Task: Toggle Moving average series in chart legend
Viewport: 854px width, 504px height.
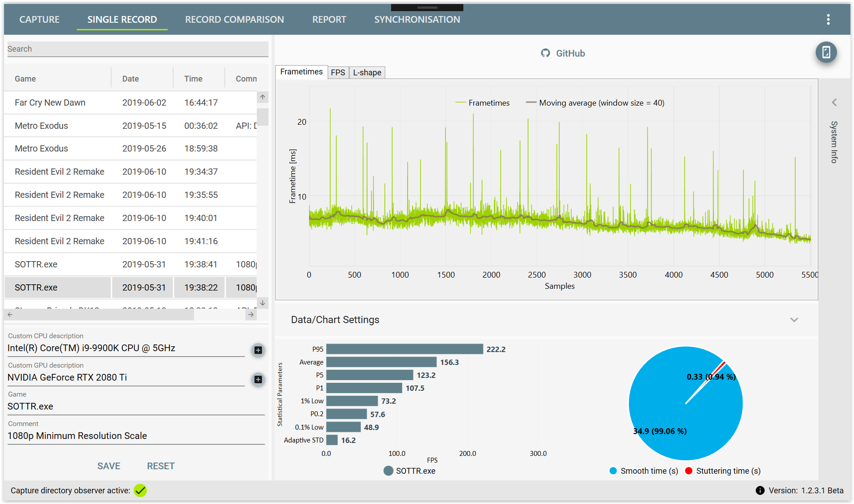Action: click(595, 103)
